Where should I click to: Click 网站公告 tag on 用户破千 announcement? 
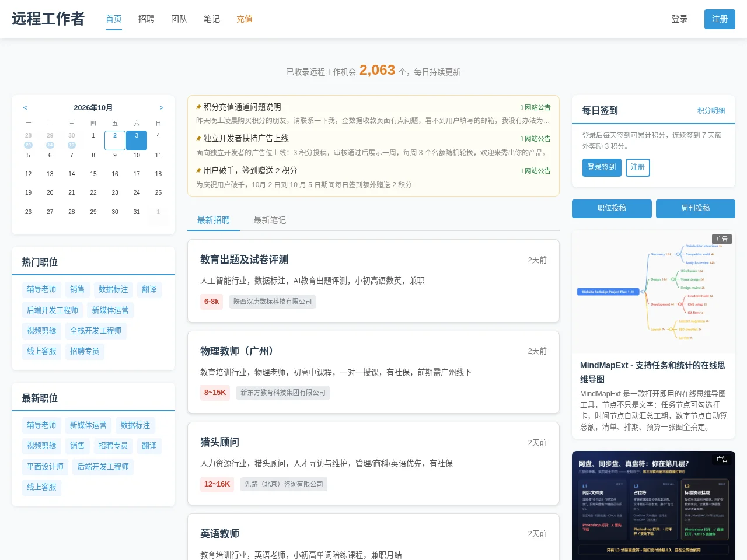tap(536, 171)
